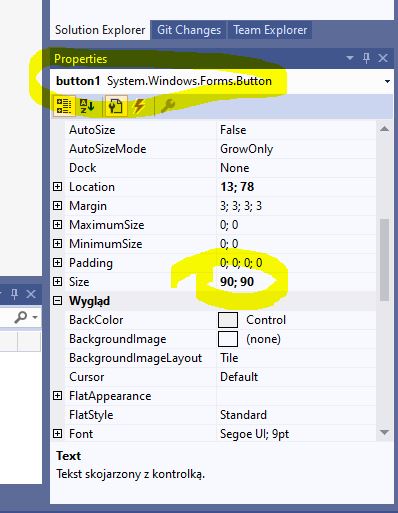
Task: Select the BackgroundImageLayout property name
Action: [135, 358]
